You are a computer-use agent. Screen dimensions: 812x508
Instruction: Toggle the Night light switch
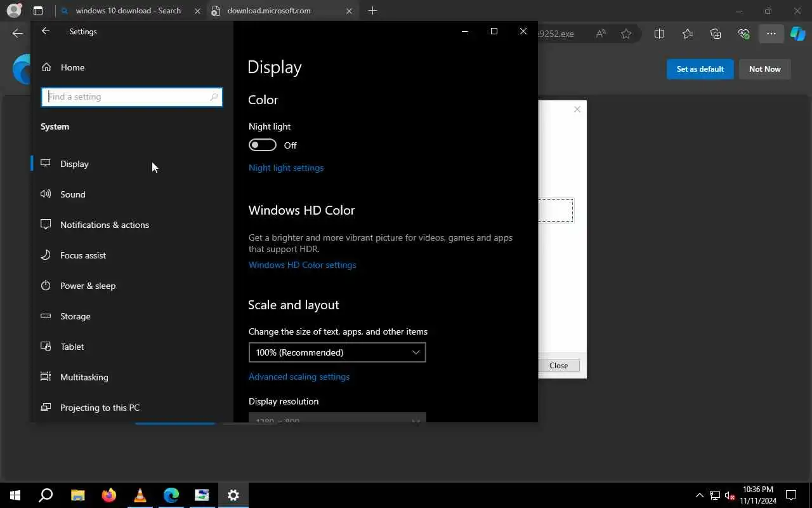tap(263, 145)
